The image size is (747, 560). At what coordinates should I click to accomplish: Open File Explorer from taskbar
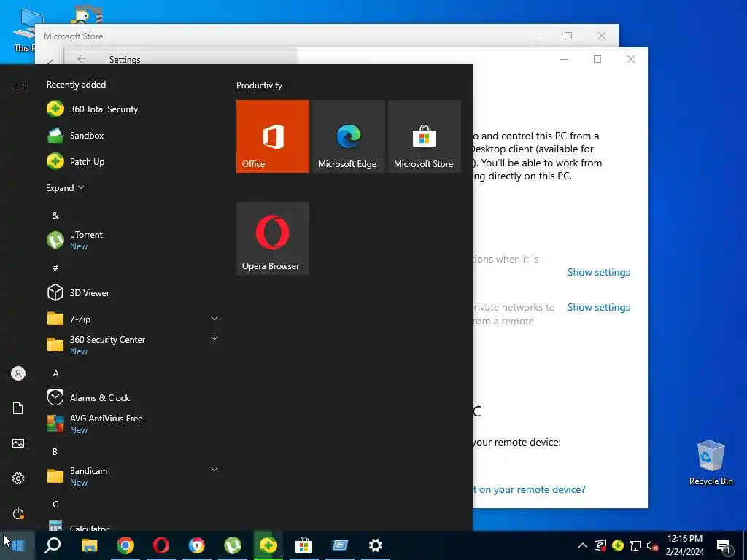point(89,545)
